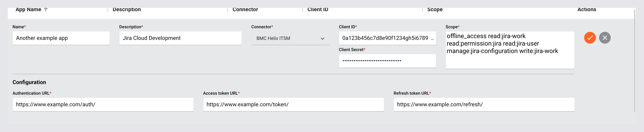Cancel editing with the gray X icon
This screenshot has height=132, width=644.
pyautogui.click(x=605, y=38)
